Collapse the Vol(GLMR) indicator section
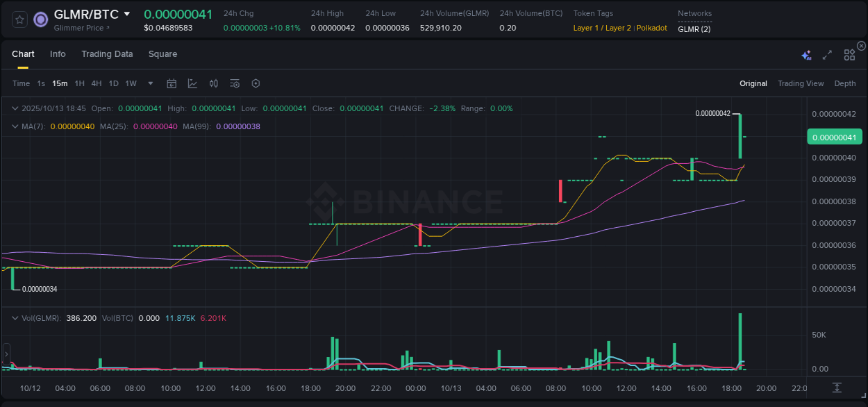The height and width of the screenshot is (407, 868). 14,318
